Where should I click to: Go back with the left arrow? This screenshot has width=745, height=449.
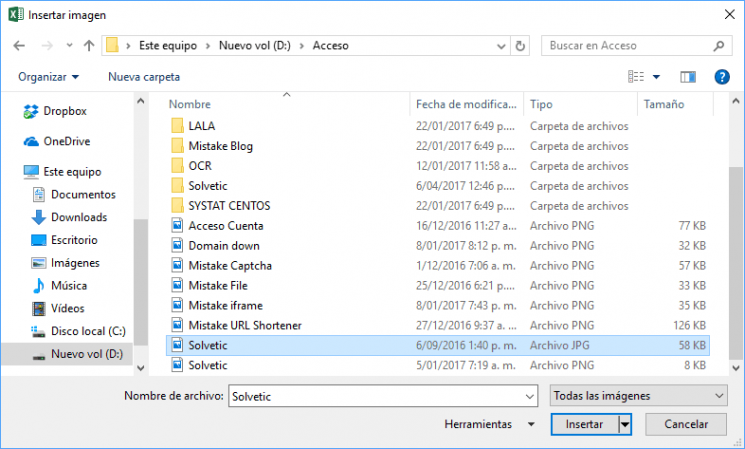[19, 46]
